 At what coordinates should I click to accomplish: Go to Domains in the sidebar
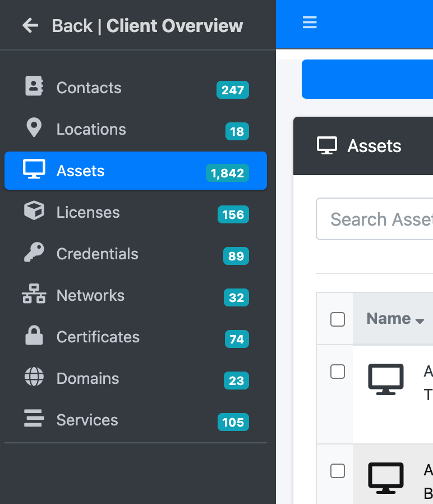(x=136, y=378)
